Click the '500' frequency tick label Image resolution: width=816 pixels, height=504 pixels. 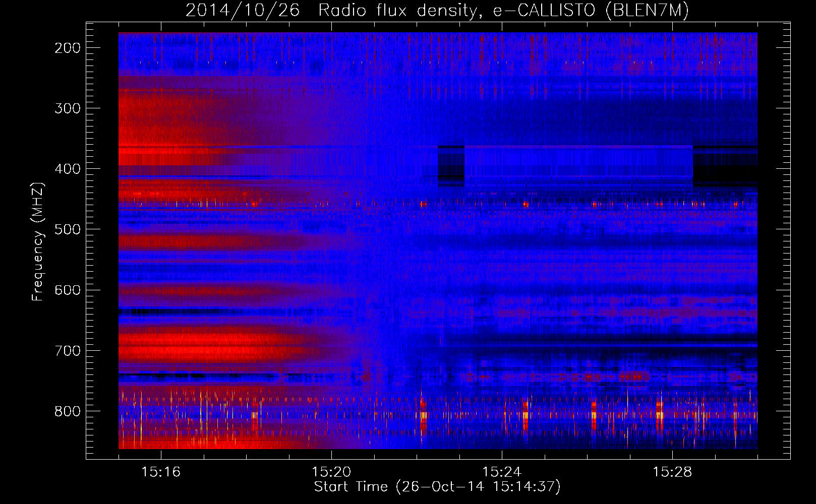tap(68, 229)
